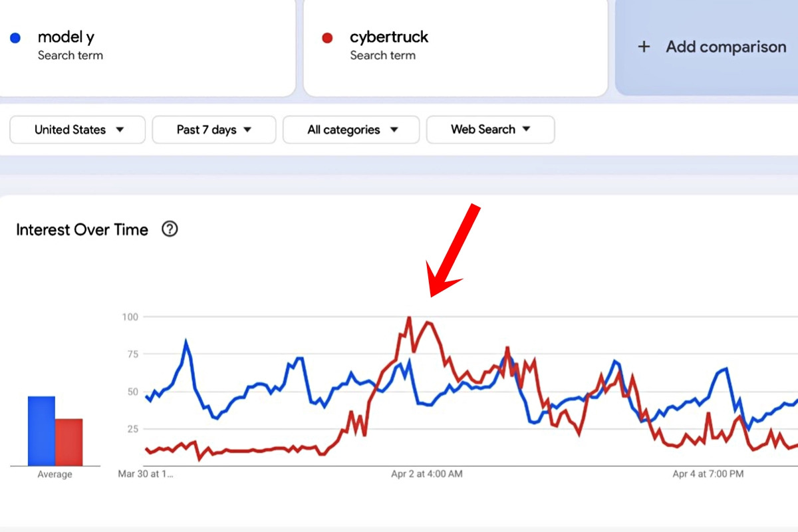Expand the All categories dropdown

pos(351,130)
